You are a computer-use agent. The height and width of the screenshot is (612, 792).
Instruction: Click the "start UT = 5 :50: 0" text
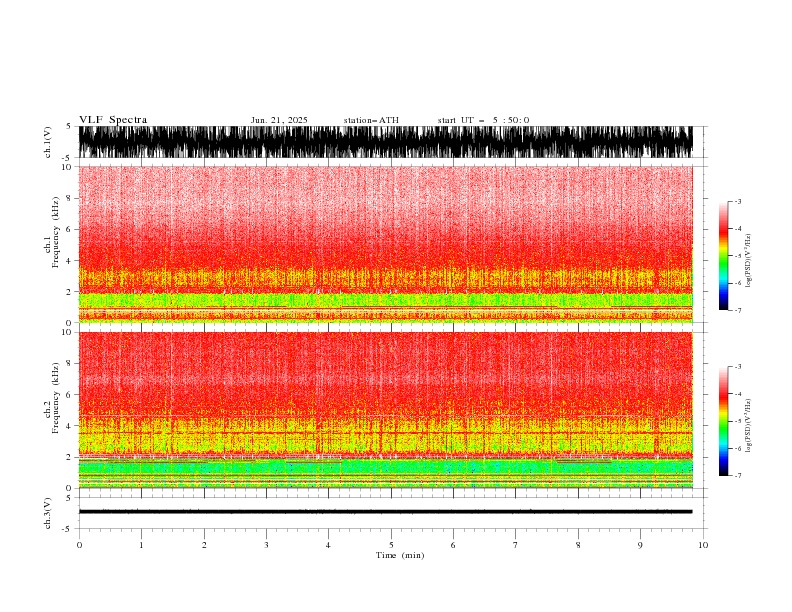[483, 120]
